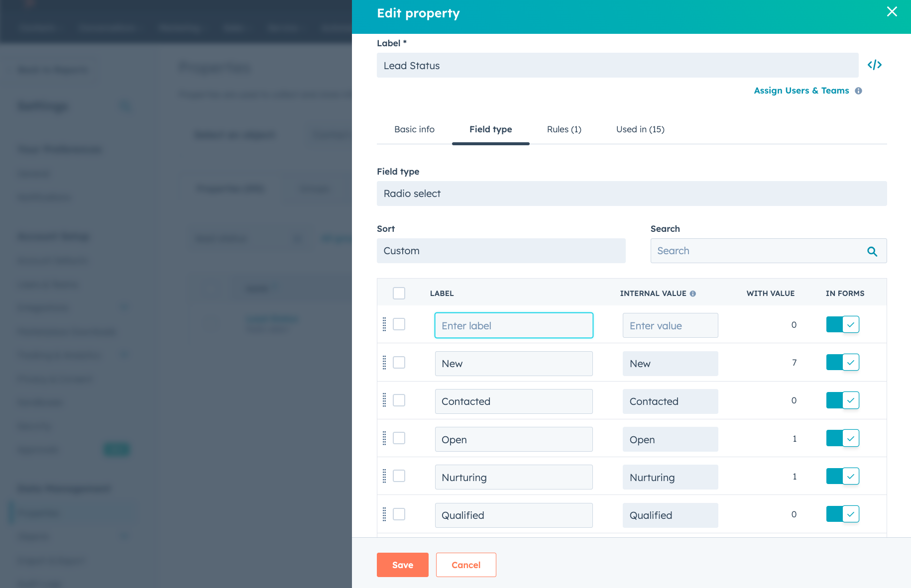Open the Sort dropdown set to Custom
Image resolution: width=911 pixels, height=588 pixels.
pos(501,251)
